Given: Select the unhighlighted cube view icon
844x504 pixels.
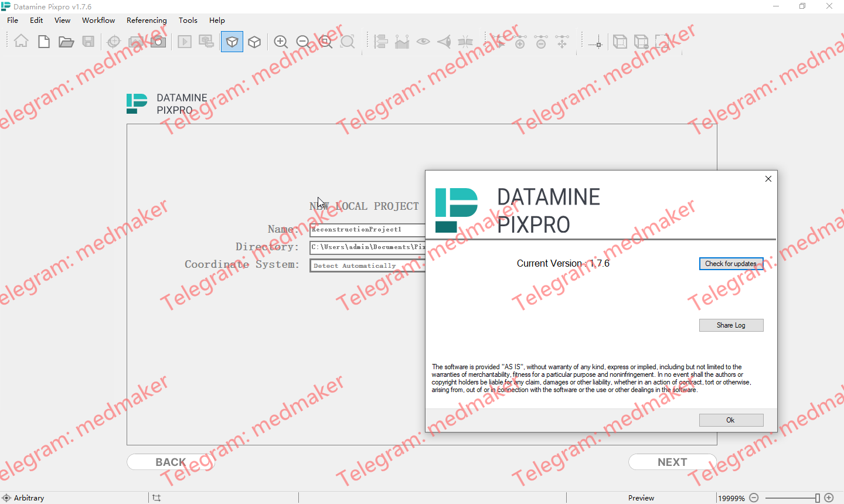Looking at the screenshot, I should 254,42.
